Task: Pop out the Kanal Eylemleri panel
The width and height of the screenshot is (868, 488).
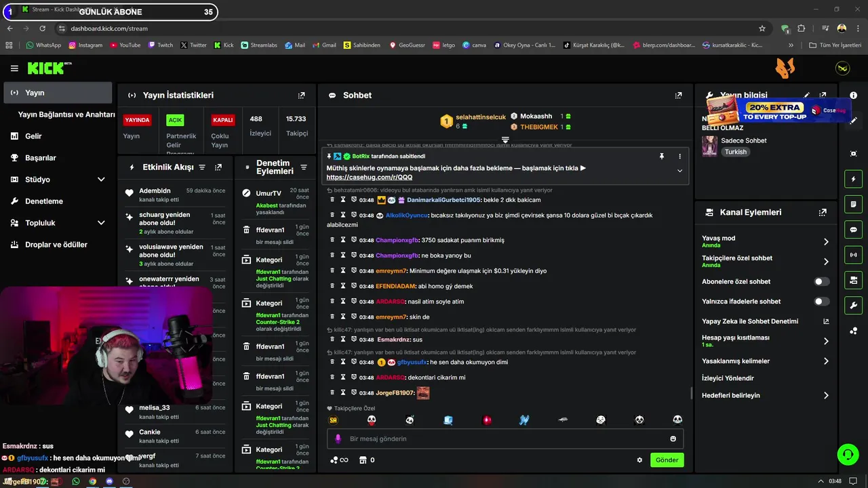Action: [x=823, y=212]
